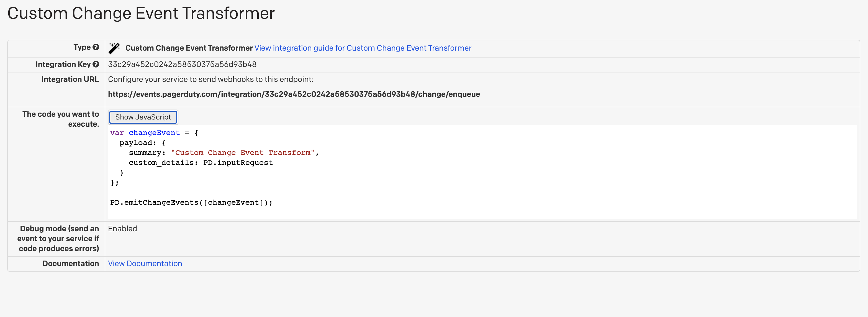This screenshot has width=868, height=317.
Task: Click the 'Debug mode' row label
Action: coord(58,239)
